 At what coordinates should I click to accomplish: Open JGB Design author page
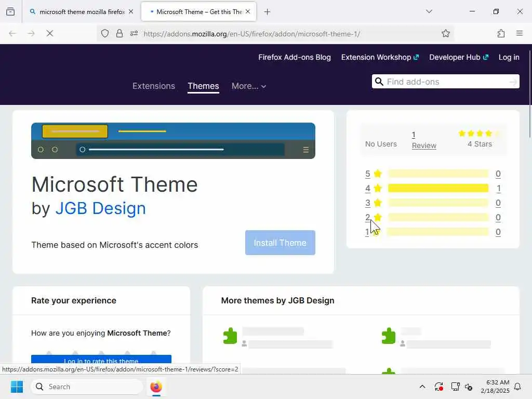click(100, 208)
